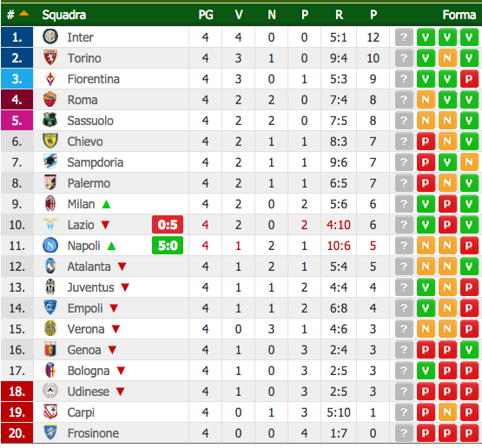Click Lazio's red 0:5 live score badge
The image size is (482, 448).
click(168, 225)
